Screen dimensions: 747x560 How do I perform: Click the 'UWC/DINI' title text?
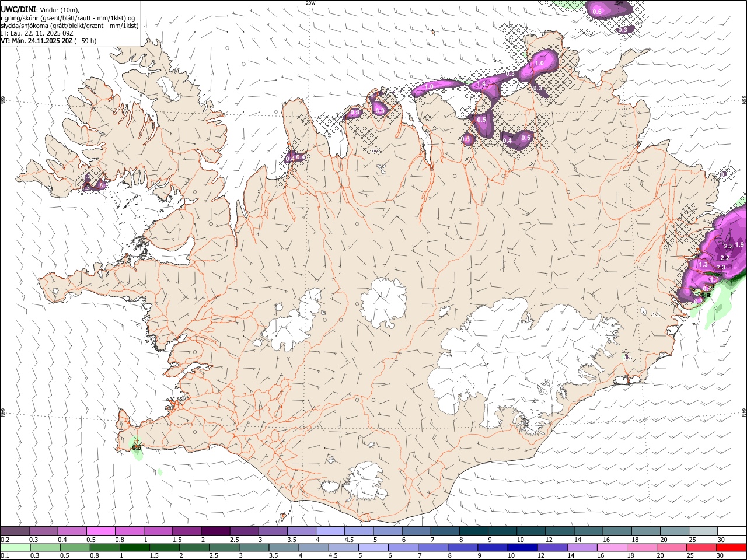pos(18,9)
